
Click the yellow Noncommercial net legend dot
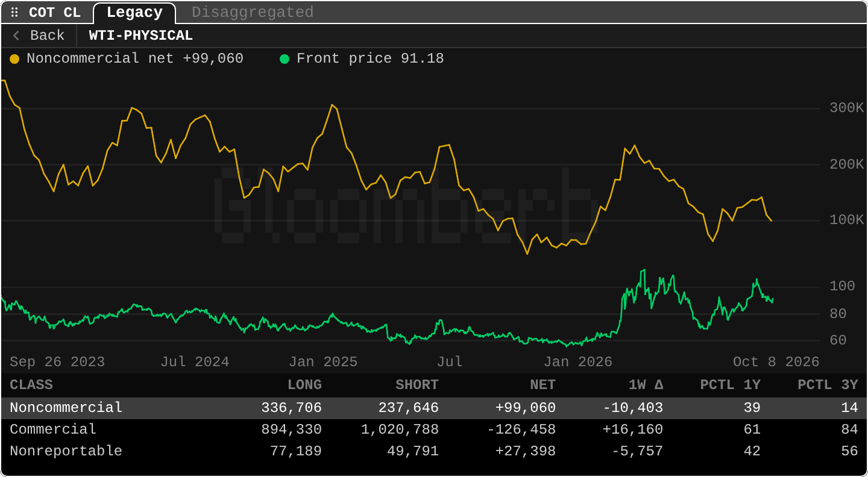coord(14,59)
